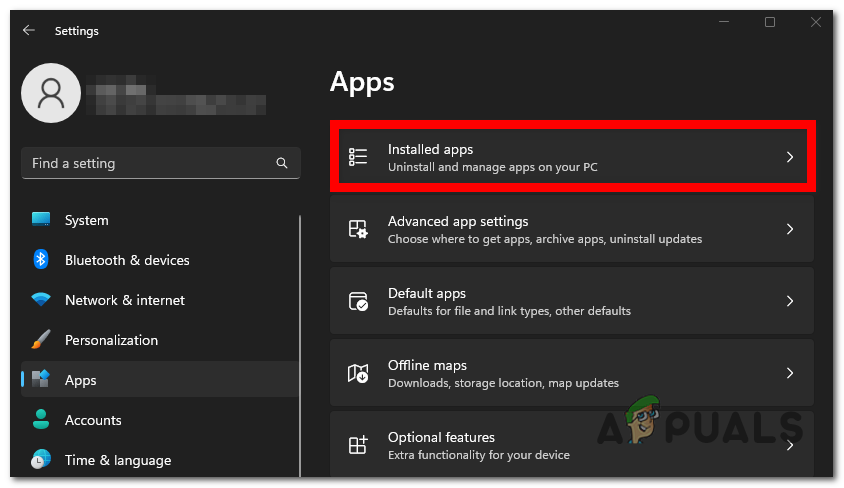Click the System monitor icon

[x=41, y=220]
